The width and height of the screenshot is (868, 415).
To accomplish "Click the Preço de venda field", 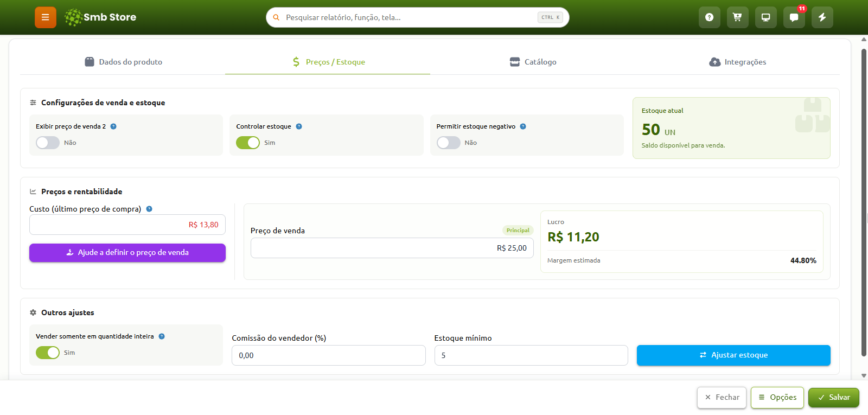I will click(x=392, y=248).
